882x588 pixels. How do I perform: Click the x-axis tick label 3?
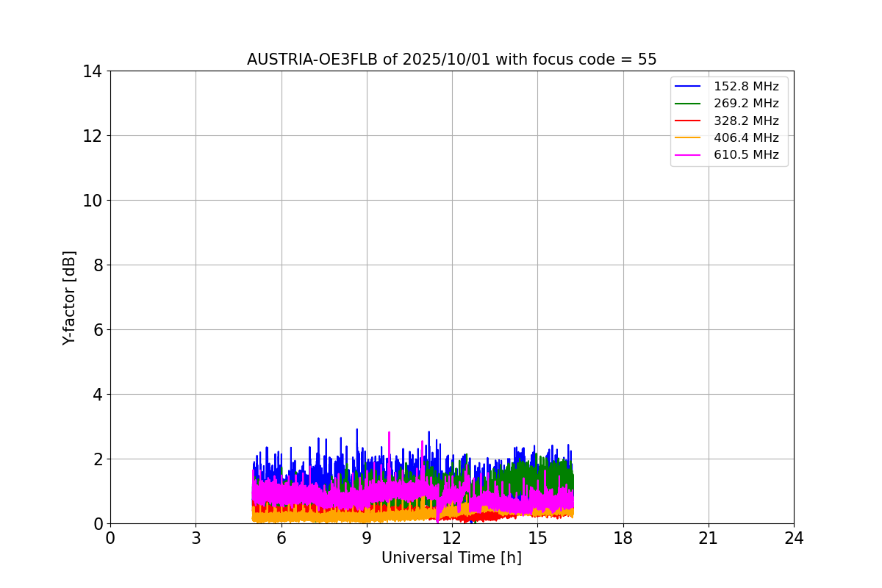tap(196, 538)
